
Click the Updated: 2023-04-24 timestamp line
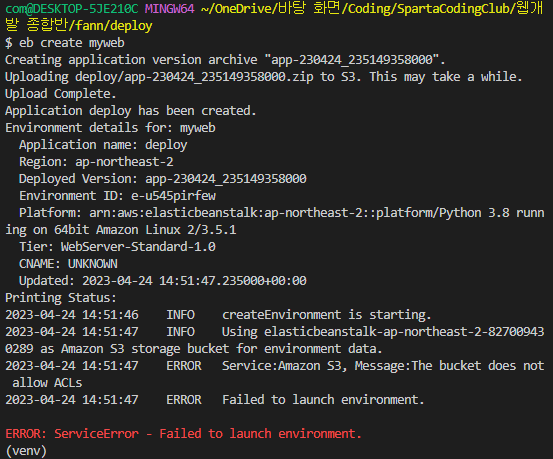163,280
